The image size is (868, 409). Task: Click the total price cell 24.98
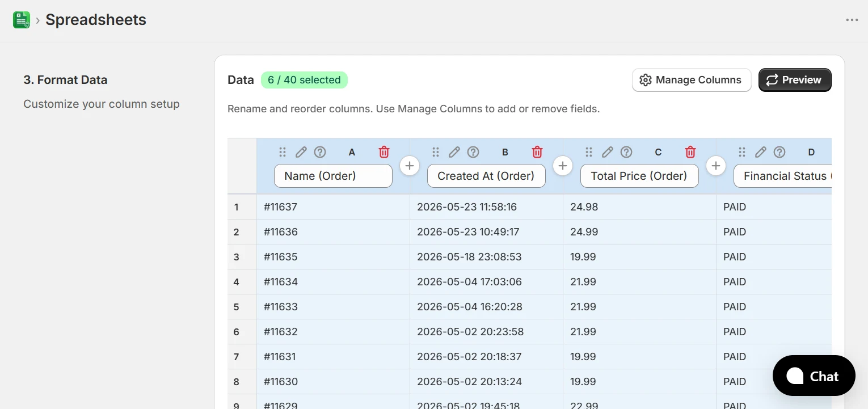pyautogui.click(x=639, y=207)
